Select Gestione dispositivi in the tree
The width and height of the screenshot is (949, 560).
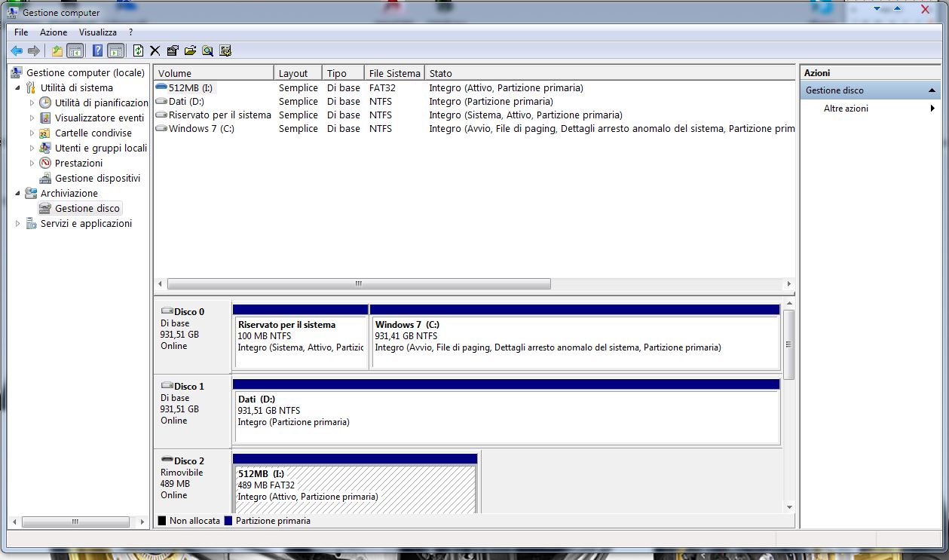click(97, 179)
